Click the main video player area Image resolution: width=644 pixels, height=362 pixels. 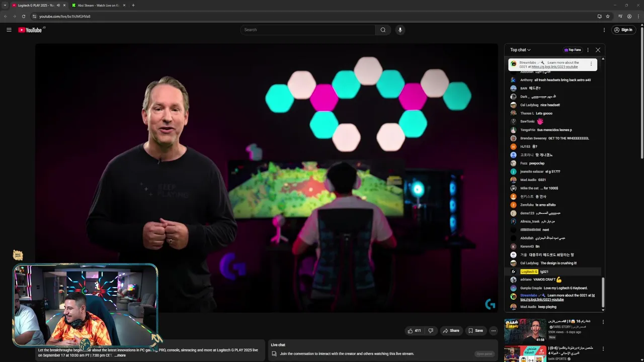coord(267,178)
